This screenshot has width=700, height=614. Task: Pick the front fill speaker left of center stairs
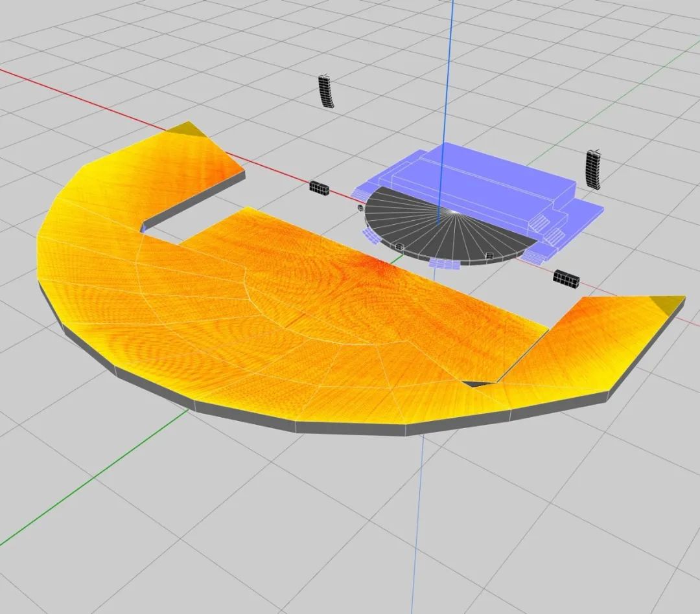point(400,246)
